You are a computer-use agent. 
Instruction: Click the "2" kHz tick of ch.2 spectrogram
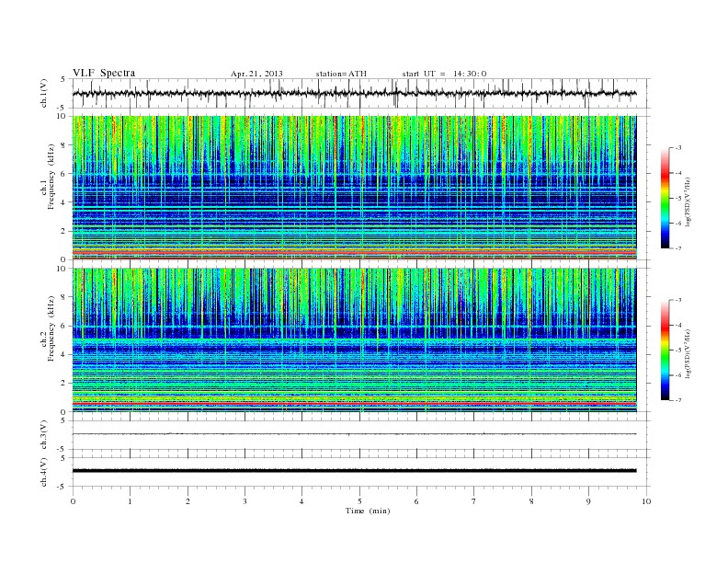[x=64, y=384]
